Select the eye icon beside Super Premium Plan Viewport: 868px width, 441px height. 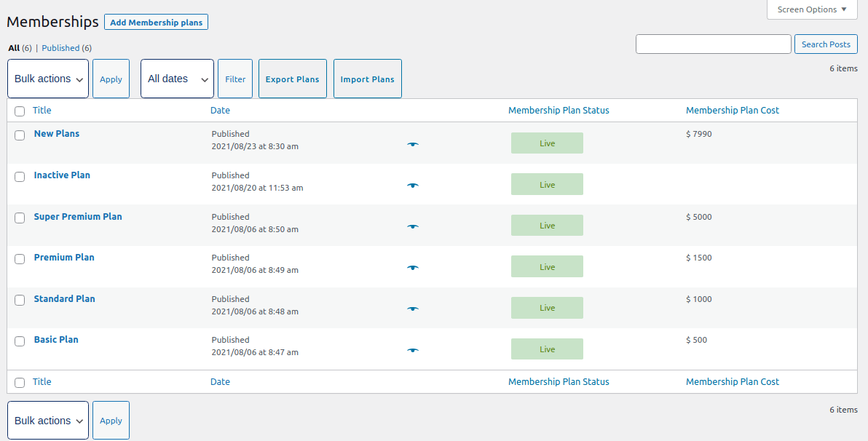413,226
